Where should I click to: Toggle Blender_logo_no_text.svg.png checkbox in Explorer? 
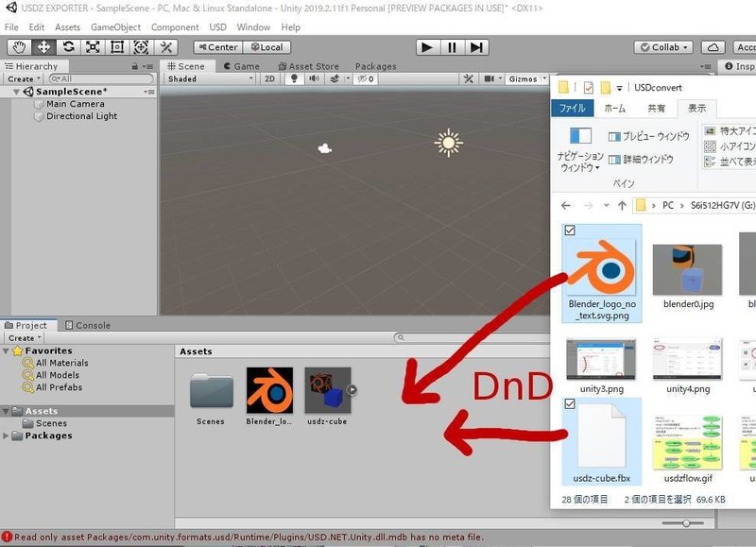[x=570, y=231]
